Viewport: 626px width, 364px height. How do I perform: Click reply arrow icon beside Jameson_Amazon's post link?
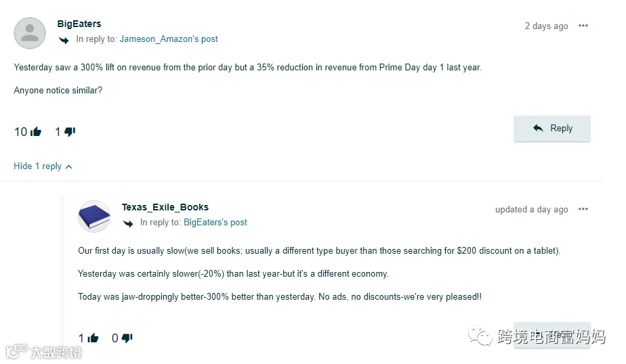(64, 40)
